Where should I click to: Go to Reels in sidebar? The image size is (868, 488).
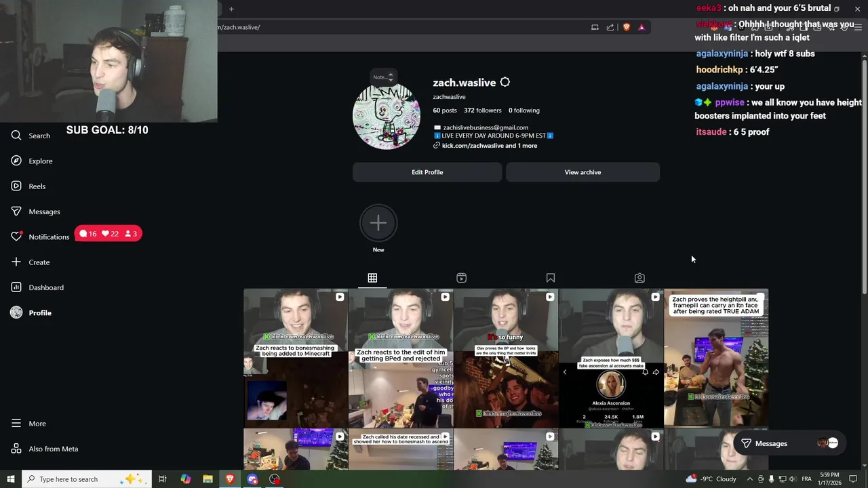tap(28, 186)
